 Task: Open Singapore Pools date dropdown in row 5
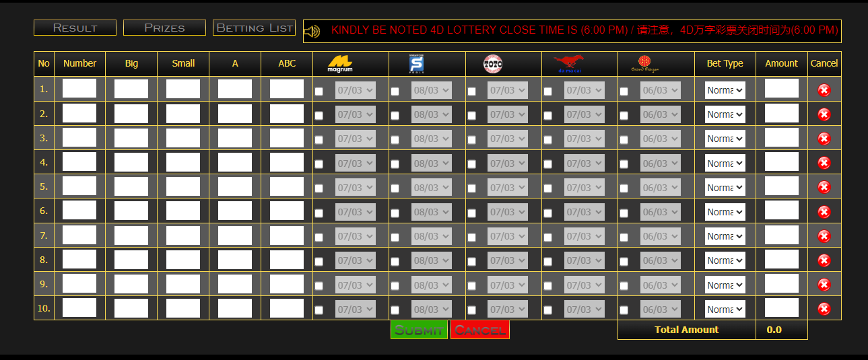tap(431, 188)
